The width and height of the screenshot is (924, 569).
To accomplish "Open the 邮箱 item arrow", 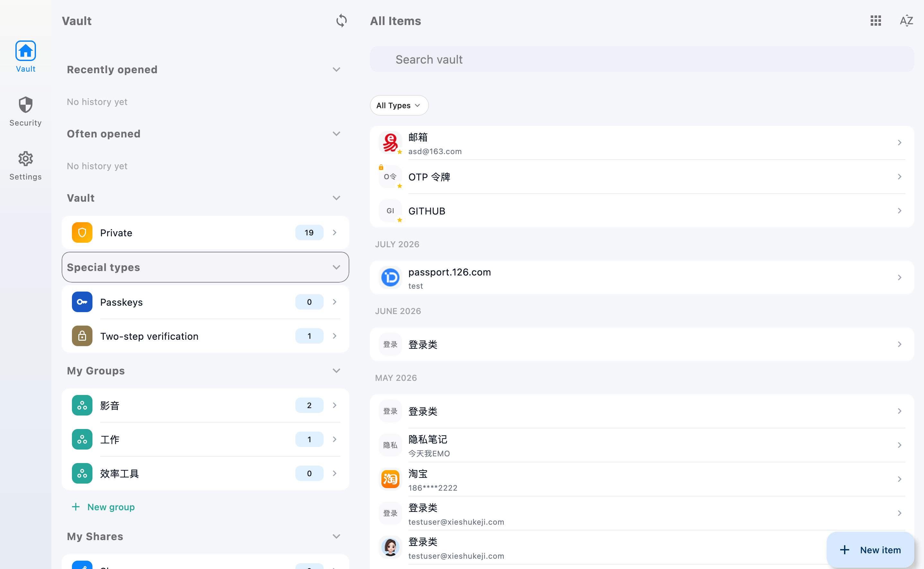I will click(x=900, y=143).
